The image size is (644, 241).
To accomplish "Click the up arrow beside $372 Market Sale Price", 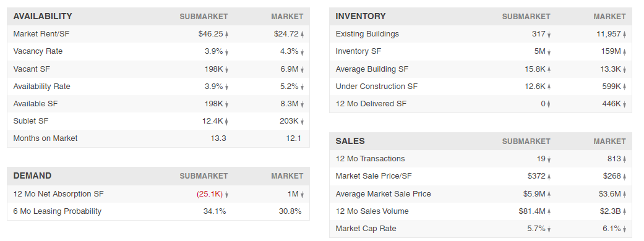I will pos(549,177).
